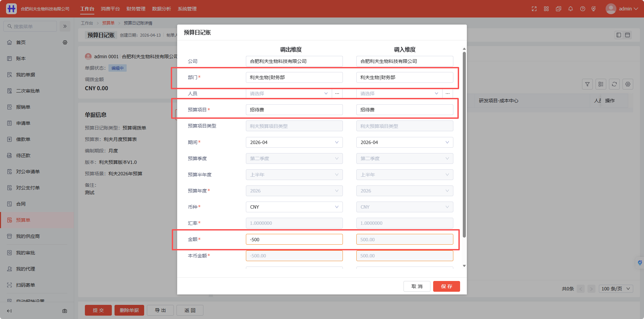Open notifications bell icon
The width and height of the screenshot is (644, 319).
[571, 9]
